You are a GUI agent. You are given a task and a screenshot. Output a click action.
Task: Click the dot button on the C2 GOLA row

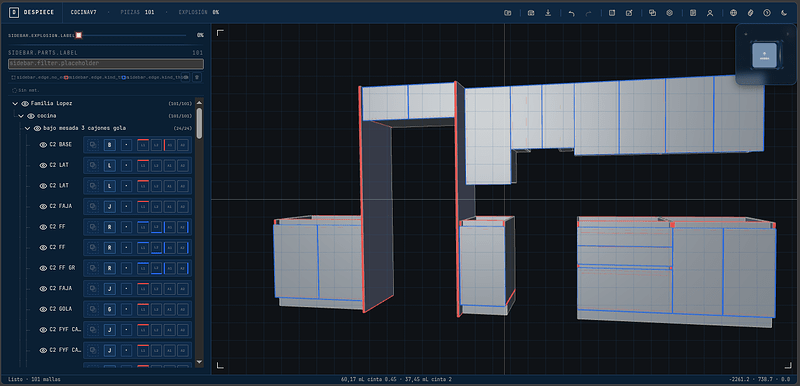click(126, 310)
